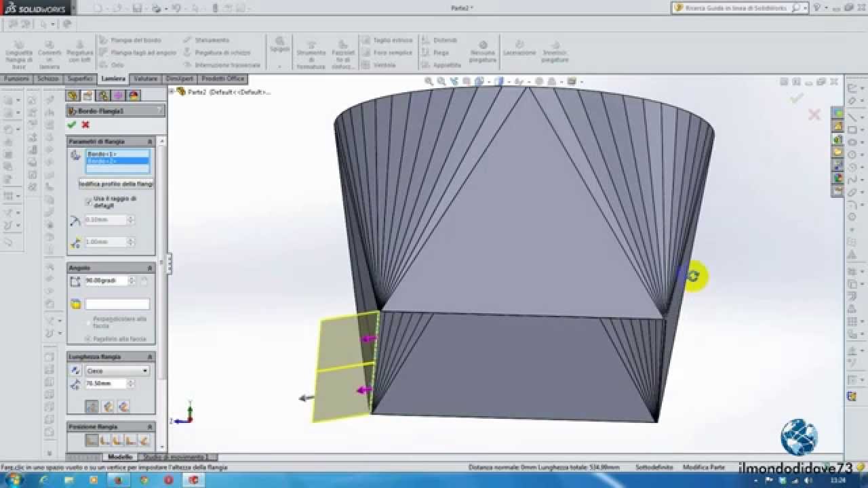Open the FeatureManager tree tab icon

point(73,96)
